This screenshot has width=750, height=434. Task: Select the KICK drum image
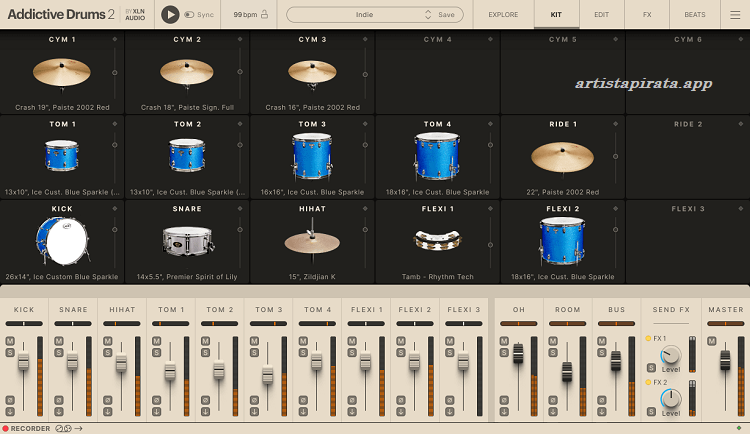pyautogui.click(x=62, y=241)
